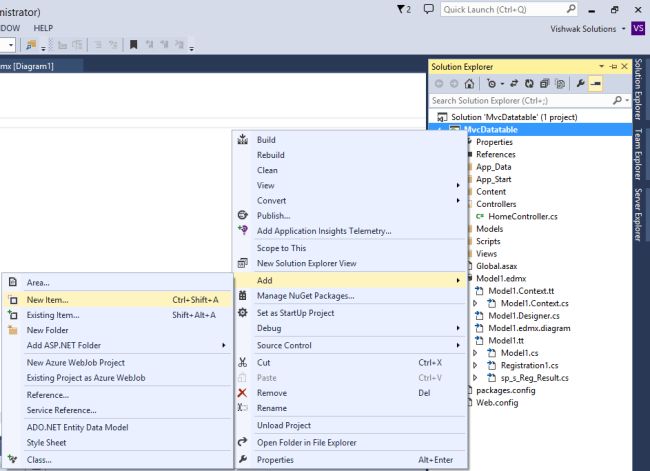Click the VS account avatar badge
Image resolution: width=650 pixels, height=471 pixels.
[x=638, y=28]
